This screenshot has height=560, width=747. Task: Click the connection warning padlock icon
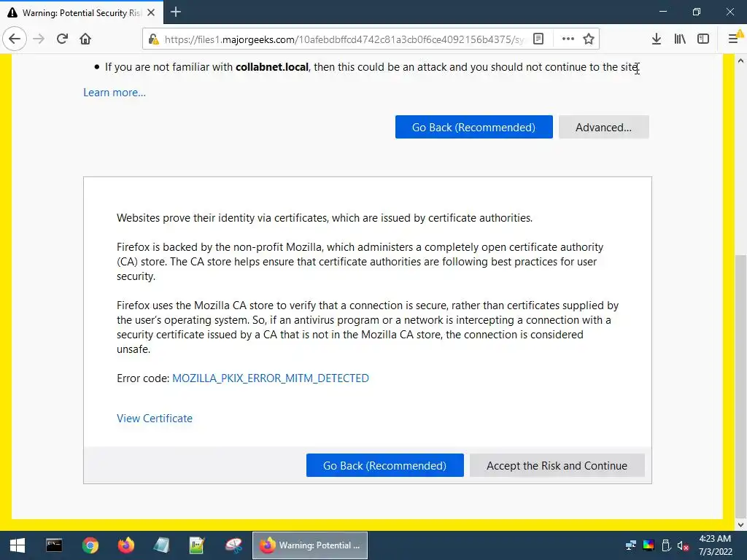click(x=153, y=39)
